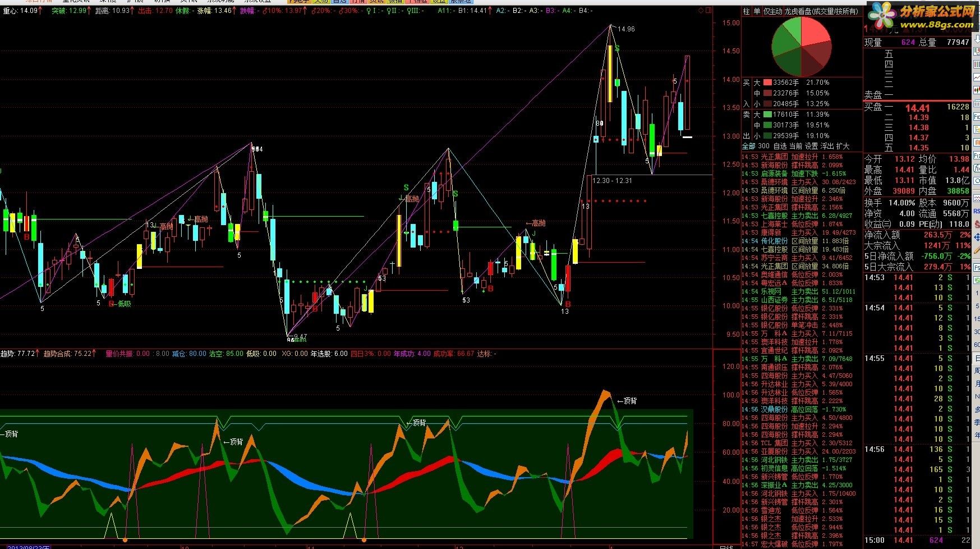Screen dimensions: 980x549
Task: Click the 自选 filter
Action: pos(780,146)
